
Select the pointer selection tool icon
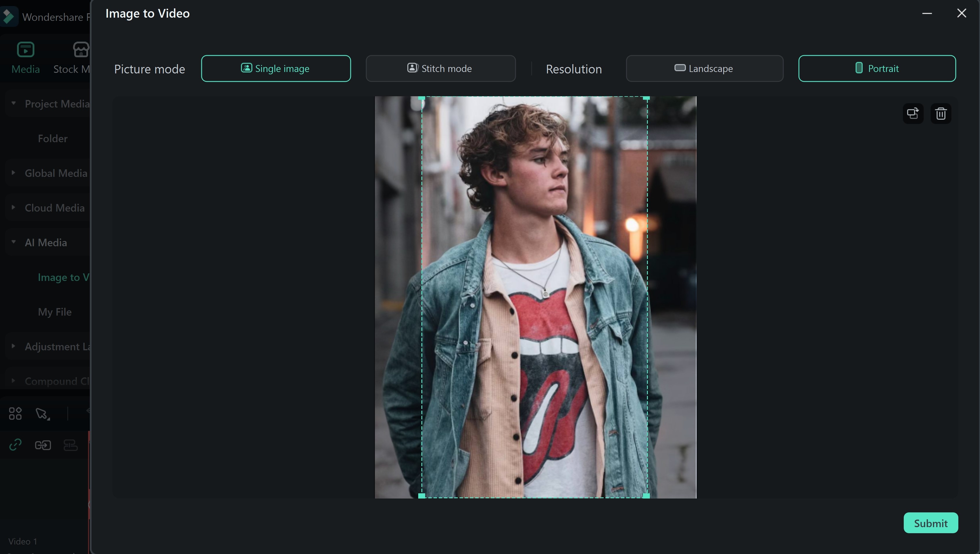43,414
